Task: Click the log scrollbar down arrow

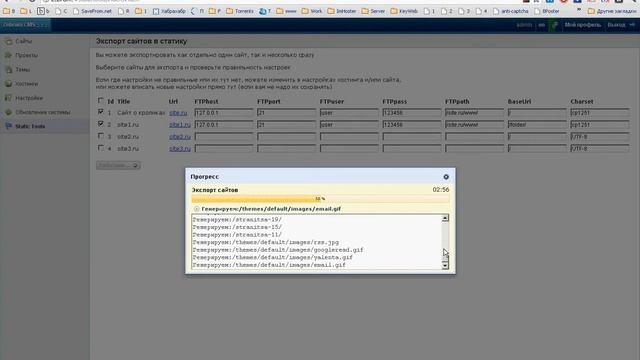Action: click(445, 265)
